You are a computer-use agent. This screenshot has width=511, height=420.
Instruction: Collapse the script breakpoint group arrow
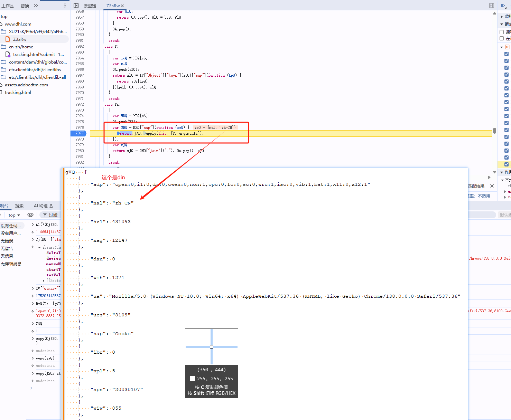coord(502,47)
